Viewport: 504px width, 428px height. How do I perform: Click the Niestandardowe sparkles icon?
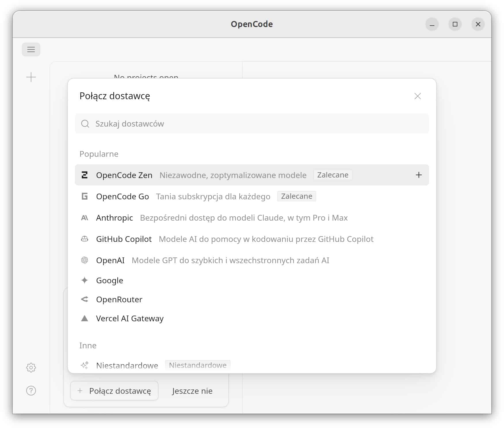[x=85, y=365]
